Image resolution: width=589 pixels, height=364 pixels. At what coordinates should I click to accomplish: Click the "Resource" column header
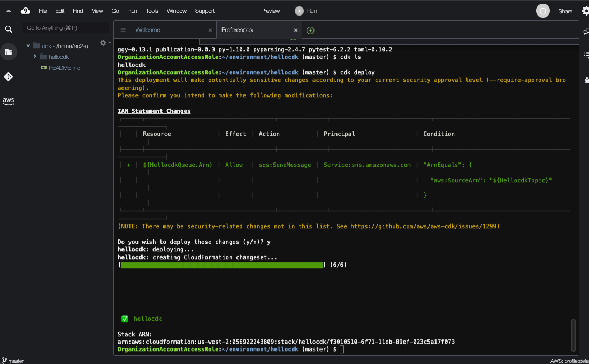(x=157, y=134)
